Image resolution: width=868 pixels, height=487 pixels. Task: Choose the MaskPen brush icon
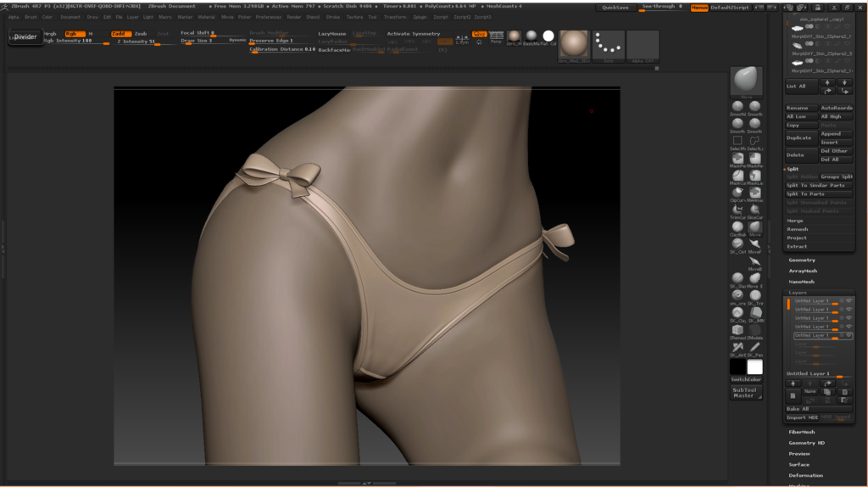737,159
